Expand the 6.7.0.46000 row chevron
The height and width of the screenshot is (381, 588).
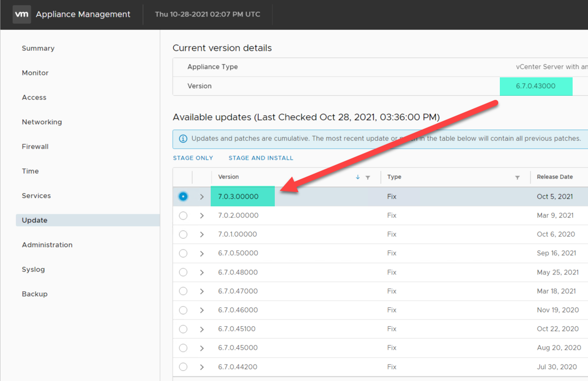tap(201, 310)
